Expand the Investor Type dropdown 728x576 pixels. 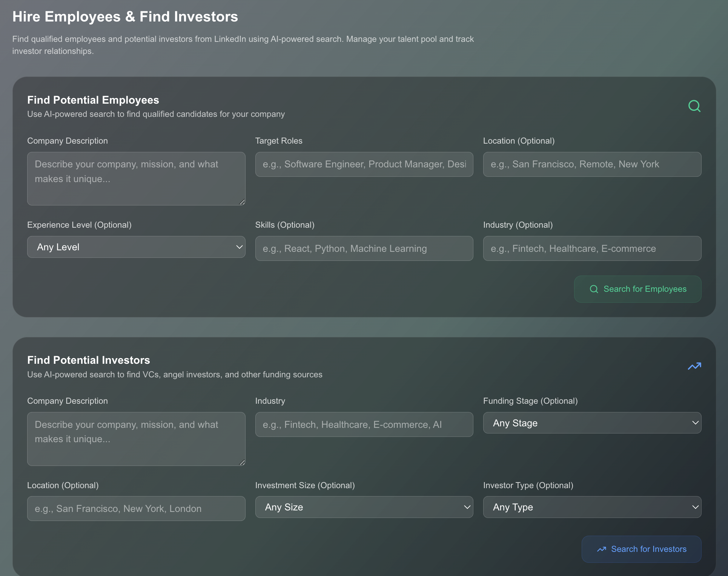[592, 507]
